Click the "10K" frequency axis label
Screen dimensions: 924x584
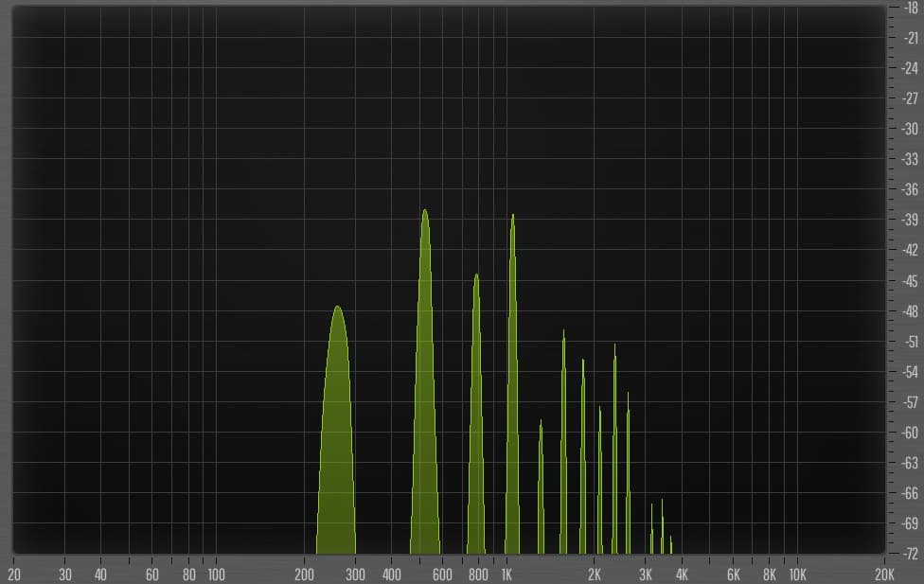click(798, 575)
